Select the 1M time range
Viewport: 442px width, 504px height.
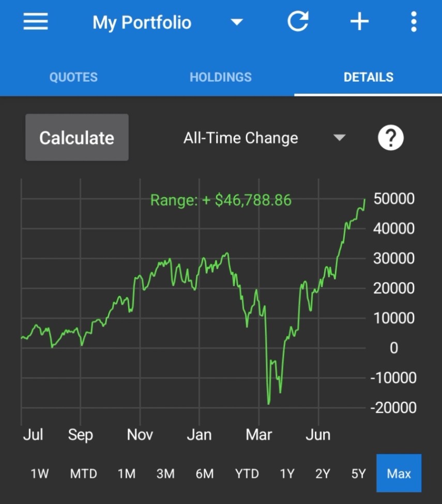pyautogui.click(x=127, y=473)
